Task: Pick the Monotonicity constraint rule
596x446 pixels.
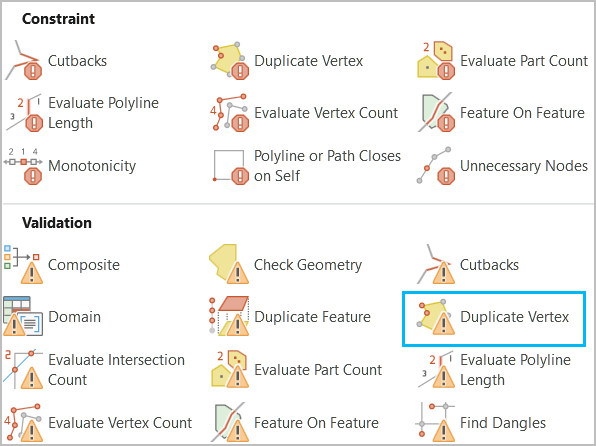Action: coord(70,166)
